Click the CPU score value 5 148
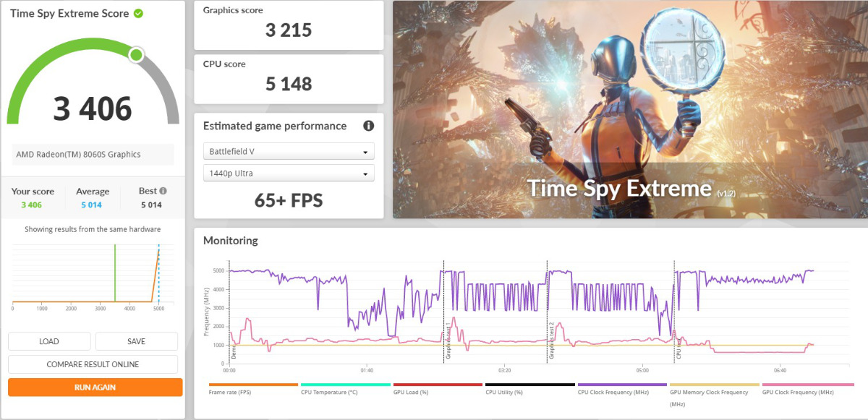Image resolution: width=868 pixels, height=420 pixels. tap(289, 84)
